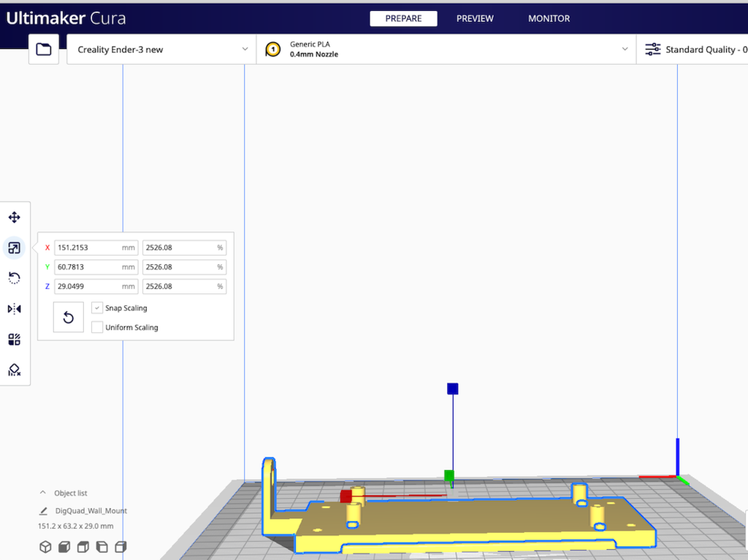Click the X dimension mm input field
This screenshot has height=560, width=748.
click(x=88, y=248)
